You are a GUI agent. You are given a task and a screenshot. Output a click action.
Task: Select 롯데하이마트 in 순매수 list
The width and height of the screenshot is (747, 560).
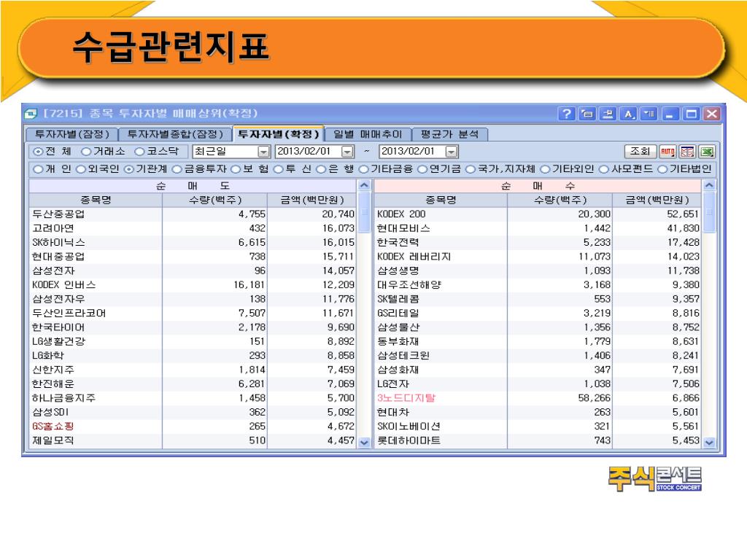[x=538, y=440]
